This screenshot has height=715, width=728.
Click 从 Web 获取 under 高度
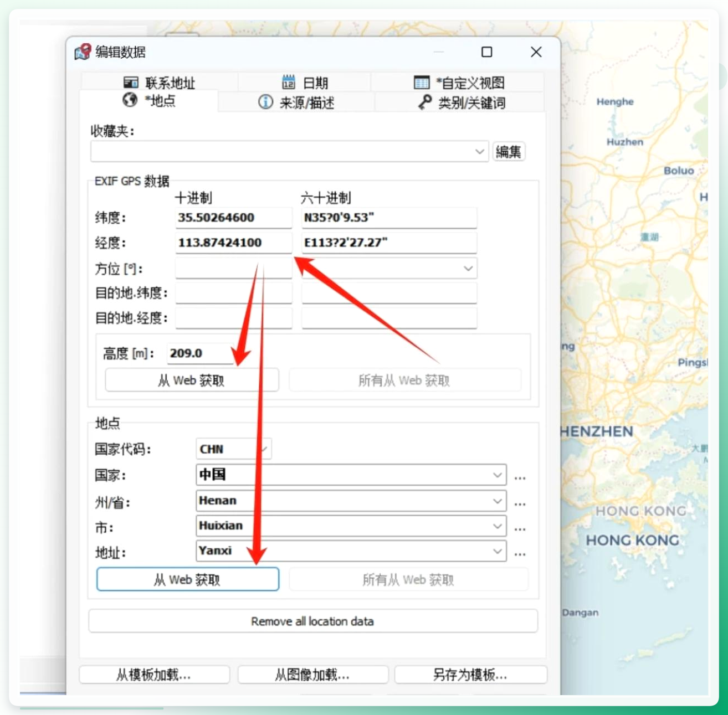click(x=192, y=380)
